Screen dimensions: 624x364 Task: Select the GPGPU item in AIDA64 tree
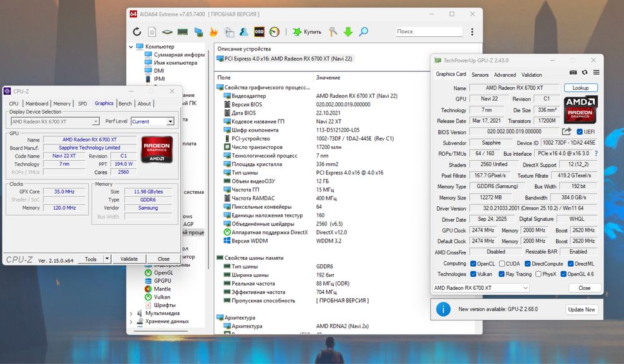click(158, 280)
